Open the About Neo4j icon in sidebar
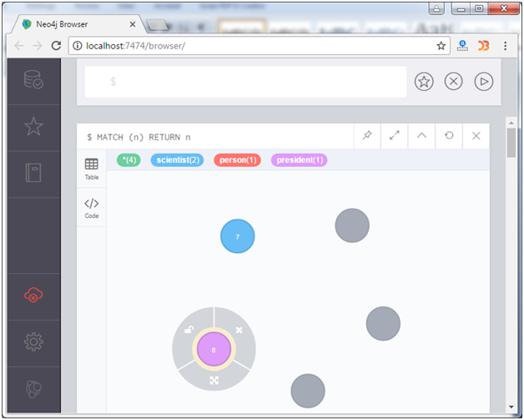Screen dimensions: 524x420 [x=33, y=389]
